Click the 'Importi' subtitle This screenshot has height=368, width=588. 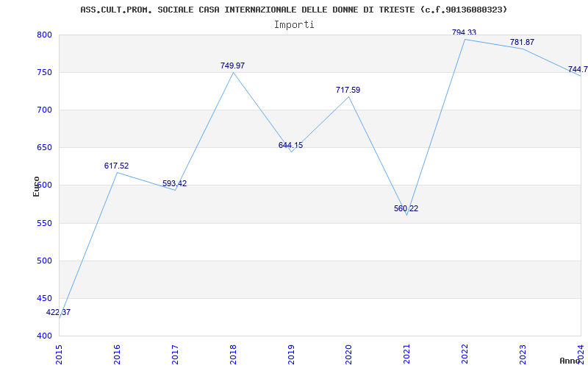coord(294,25)
